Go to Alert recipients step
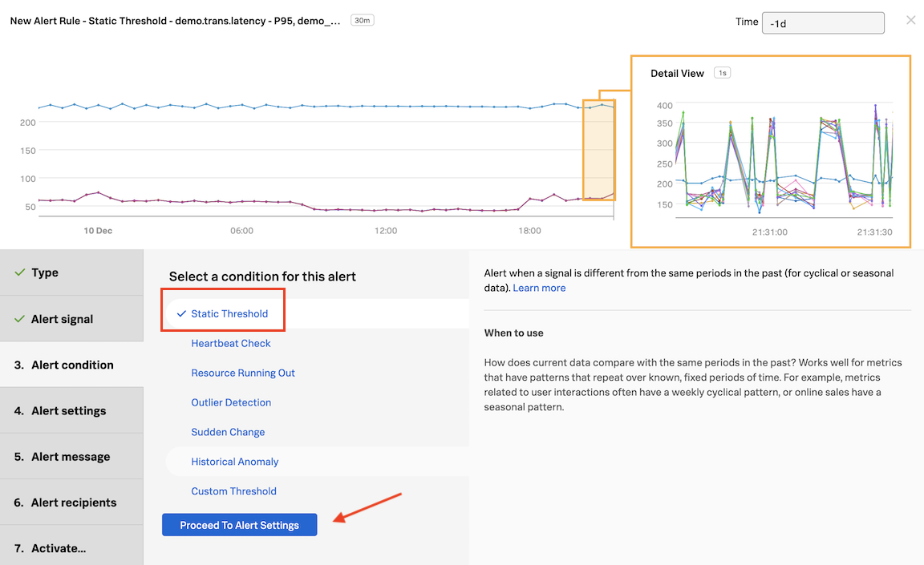 click(74, 502)
